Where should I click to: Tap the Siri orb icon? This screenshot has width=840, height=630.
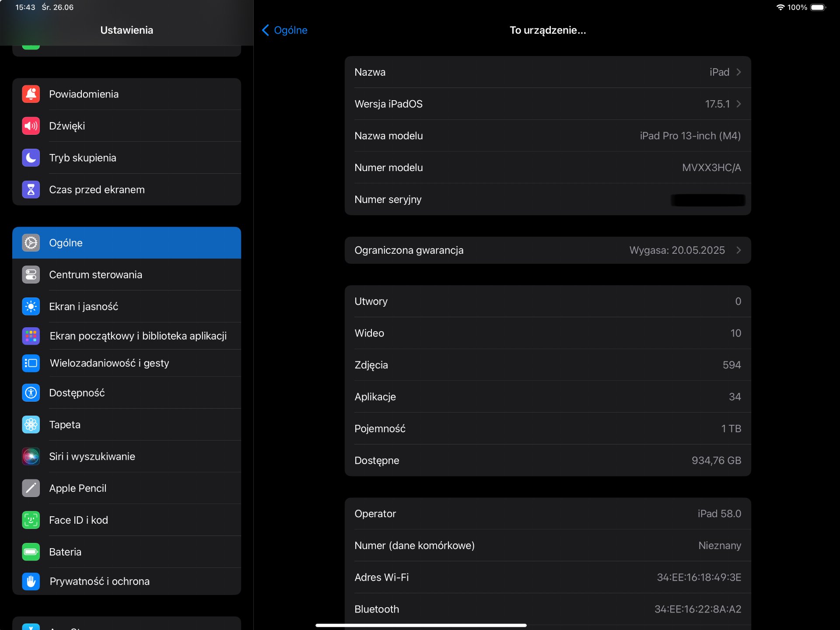31,457
